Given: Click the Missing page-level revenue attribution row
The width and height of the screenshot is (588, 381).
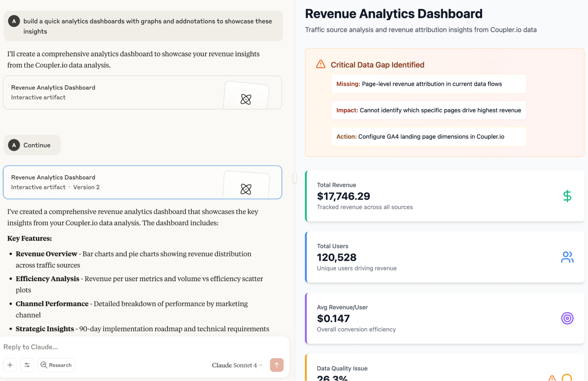Looking at the screenshot, I should pos(428,84).
